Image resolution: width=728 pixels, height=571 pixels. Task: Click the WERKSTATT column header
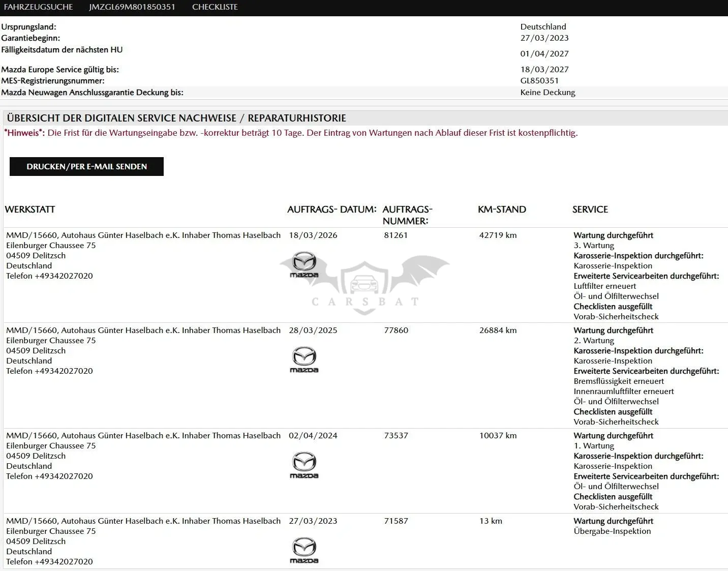[x=30, y=209]
